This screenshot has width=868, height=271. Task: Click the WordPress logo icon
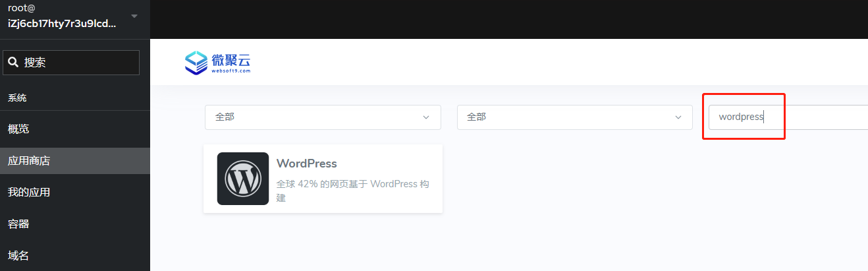(x=243, y=179)
